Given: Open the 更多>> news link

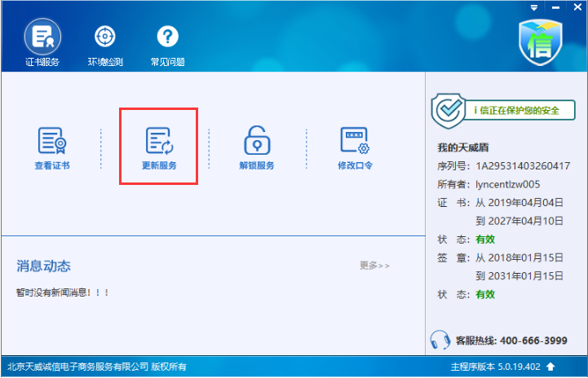Looking at the screenshot, I should click(x=374, y=266).
